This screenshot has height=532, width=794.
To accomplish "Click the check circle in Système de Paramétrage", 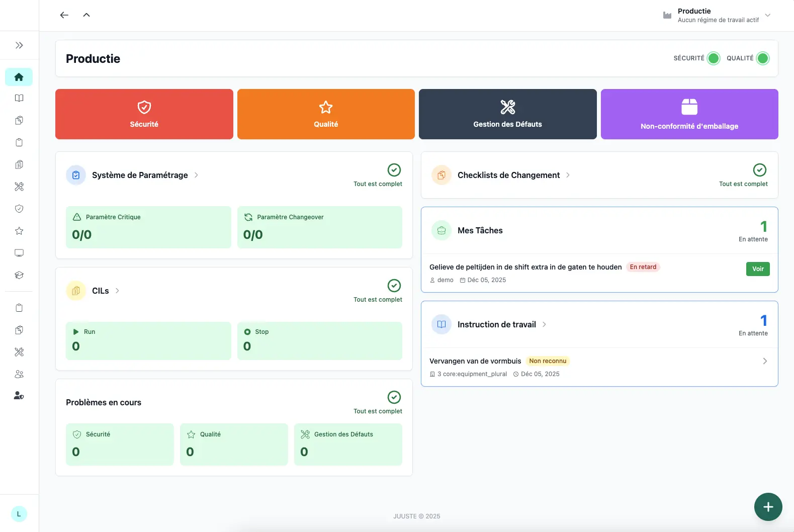I will pyautogui.click(x=394, y=170).
